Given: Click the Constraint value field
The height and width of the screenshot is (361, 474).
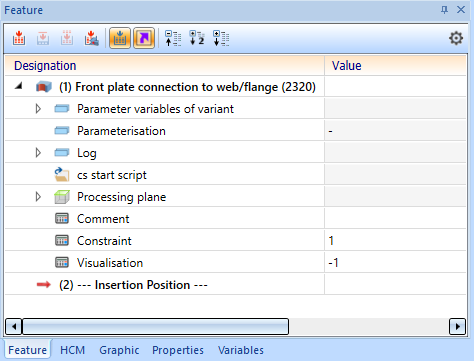Looking at the screenshot, I should (x=395, y=241).
